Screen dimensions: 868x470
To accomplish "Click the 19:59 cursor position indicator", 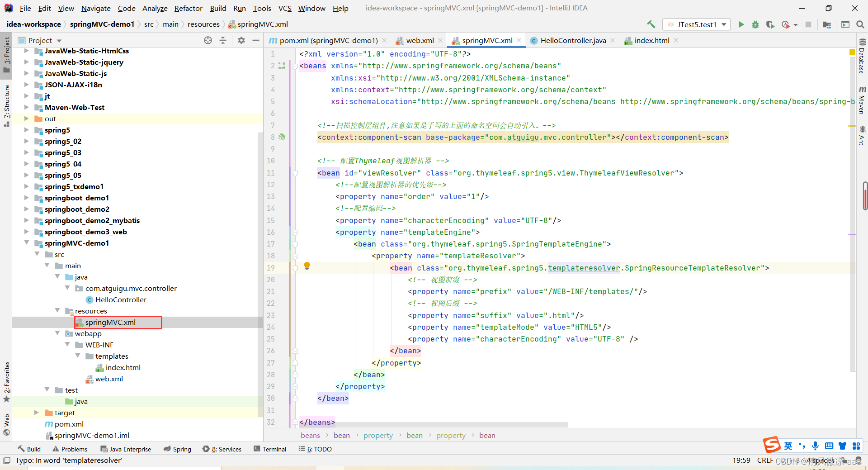I will [741, 461].
